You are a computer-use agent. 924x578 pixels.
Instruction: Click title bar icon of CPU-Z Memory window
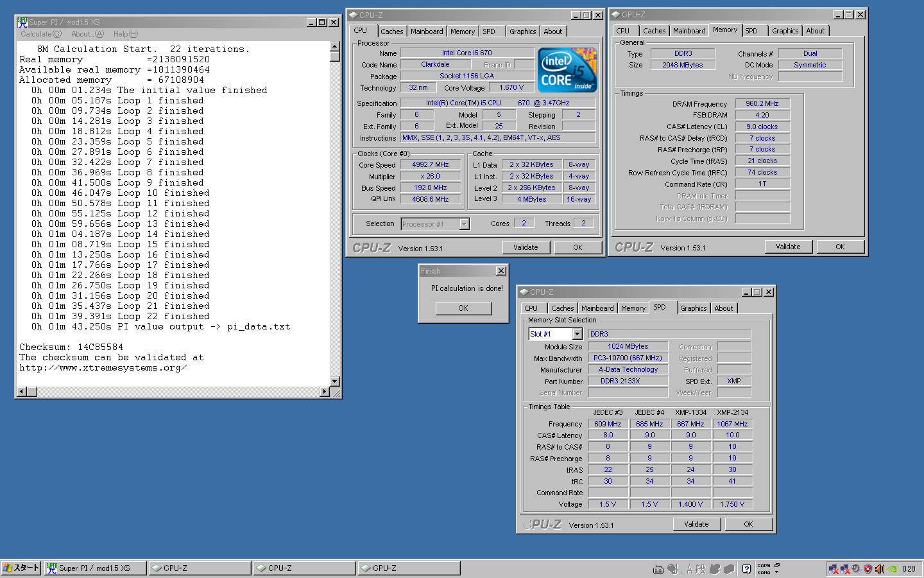(x=615, y=14)
